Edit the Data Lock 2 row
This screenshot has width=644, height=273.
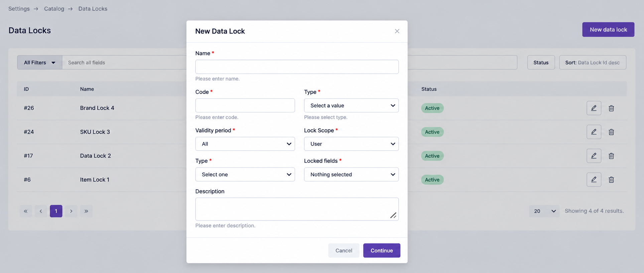point(594,156)
